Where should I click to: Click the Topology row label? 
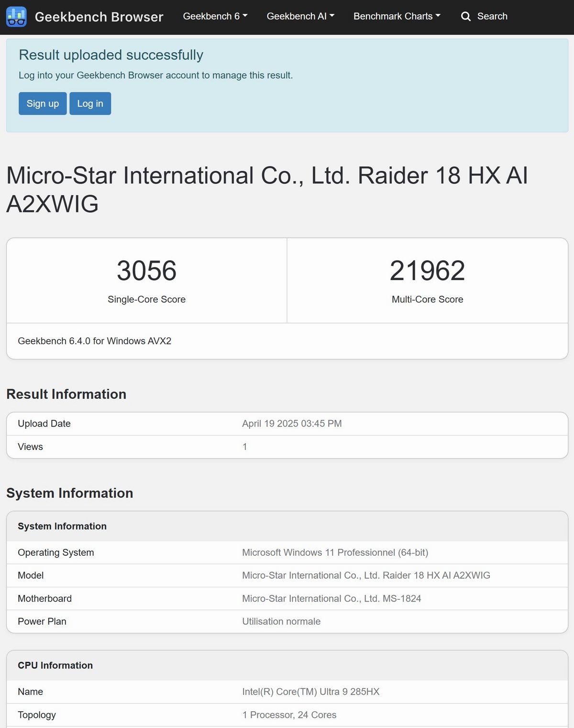[37, 715]
